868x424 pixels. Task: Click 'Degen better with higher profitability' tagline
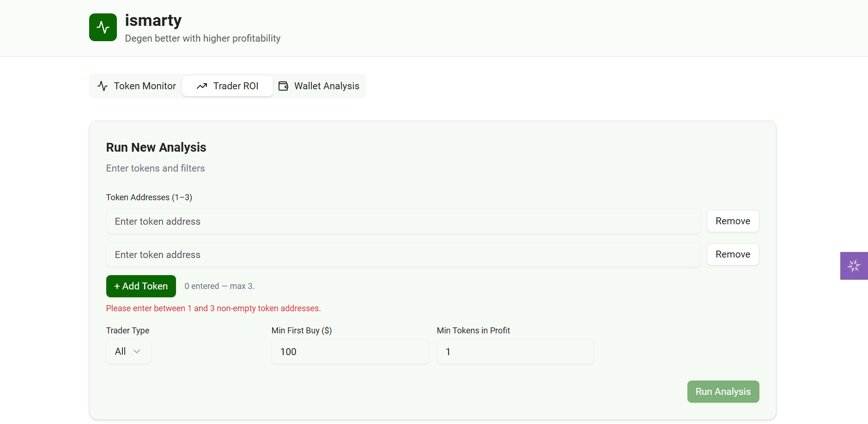tap(203, 38)
